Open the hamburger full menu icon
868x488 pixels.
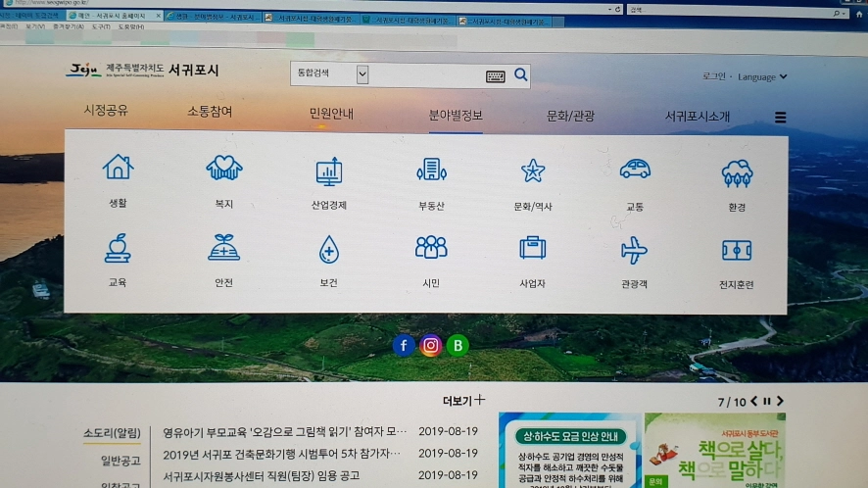tap(781, 118)
